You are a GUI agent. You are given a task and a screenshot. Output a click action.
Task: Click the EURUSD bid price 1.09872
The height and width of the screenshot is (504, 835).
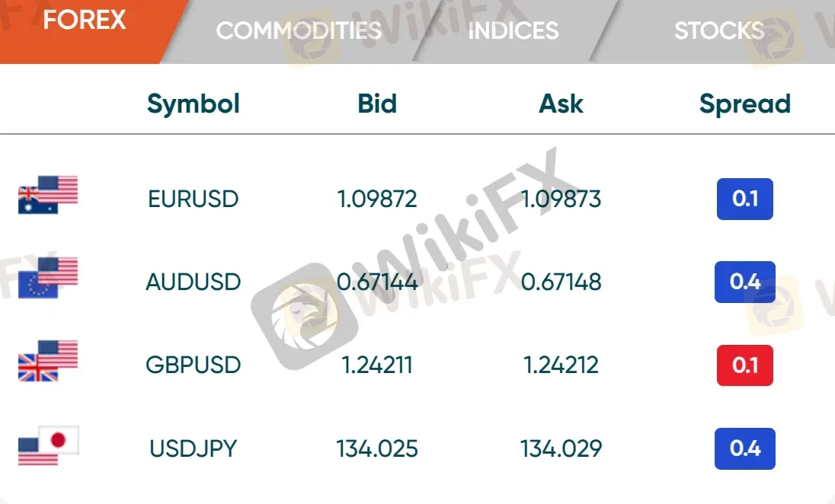(x=377, y=199)
